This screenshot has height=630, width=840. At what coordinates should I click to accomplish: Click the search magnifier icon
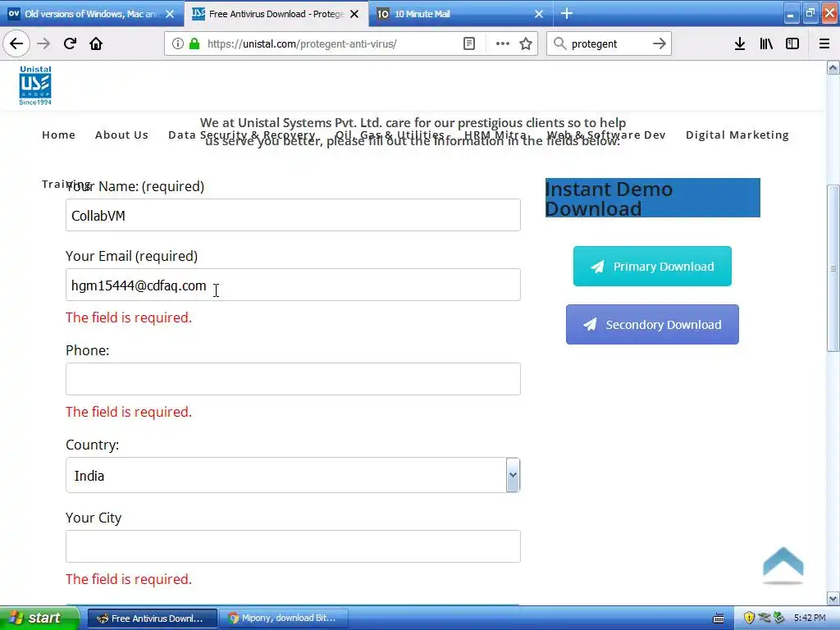coord(559,43)
